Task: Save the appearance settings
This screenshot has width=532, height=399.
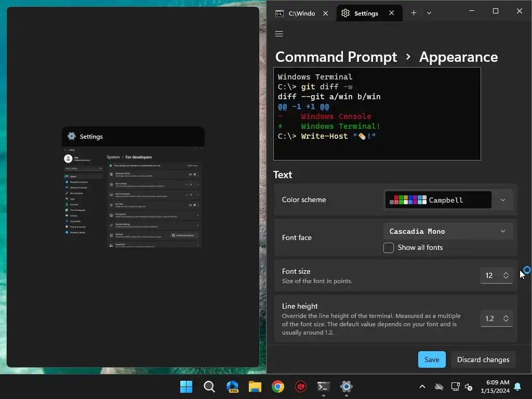Action: tap(432, 360)
